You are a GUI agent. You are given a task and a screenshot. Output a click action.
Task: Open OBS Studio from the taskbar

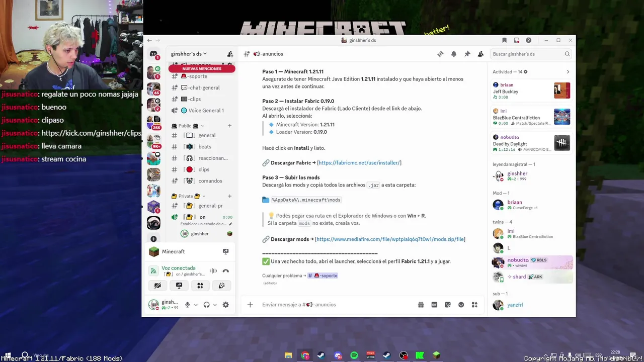[x=404, y=355]
